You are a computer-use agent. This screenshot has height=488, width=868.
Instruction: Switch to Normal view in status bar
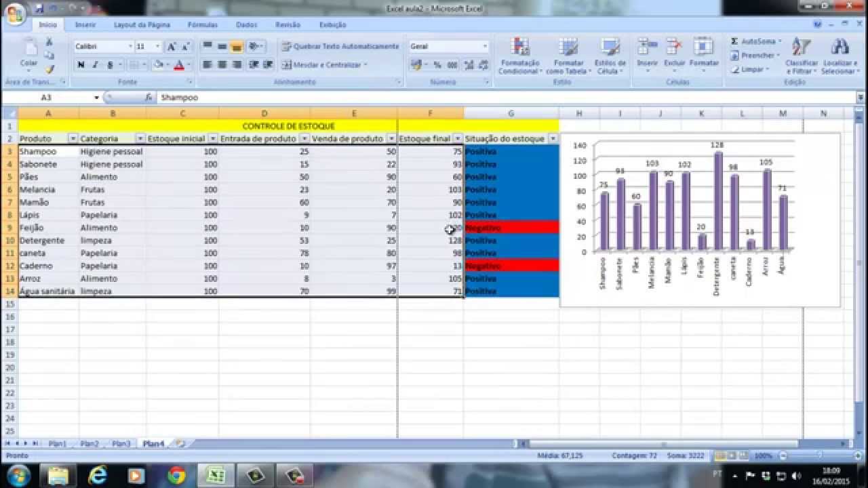click(x=721, y=456)
